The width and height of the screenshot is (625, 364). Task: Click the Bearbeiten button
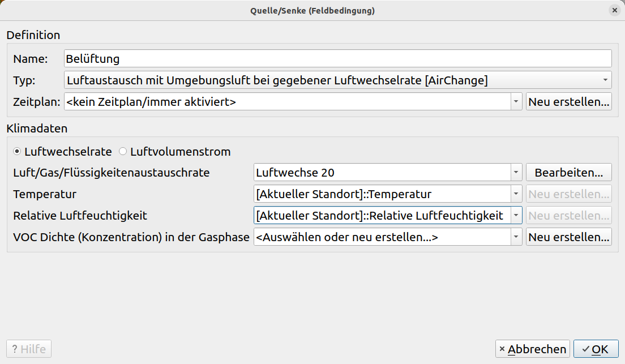[x=569, y=173]
